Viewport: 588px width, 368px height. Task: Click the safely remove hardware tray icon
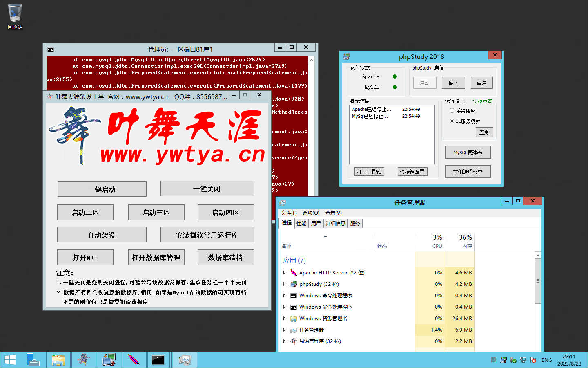513,360
